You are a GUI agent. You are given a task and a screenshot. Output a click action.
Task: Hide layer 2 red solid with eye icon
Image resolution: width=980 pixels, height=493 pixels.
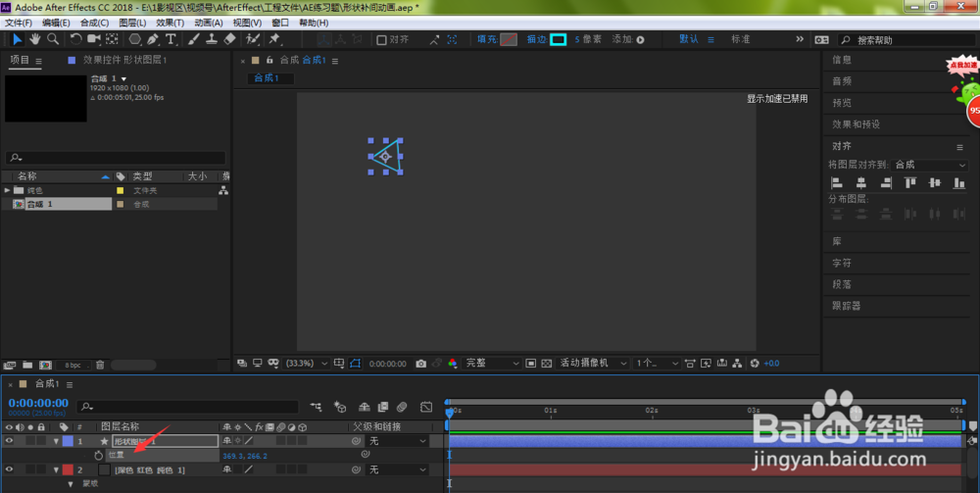[x=9, y=469]
